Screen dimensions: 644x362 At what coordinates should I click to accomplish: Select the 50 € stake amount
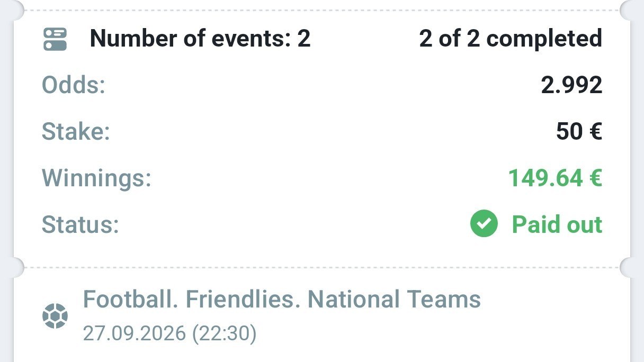coord(579,131)
